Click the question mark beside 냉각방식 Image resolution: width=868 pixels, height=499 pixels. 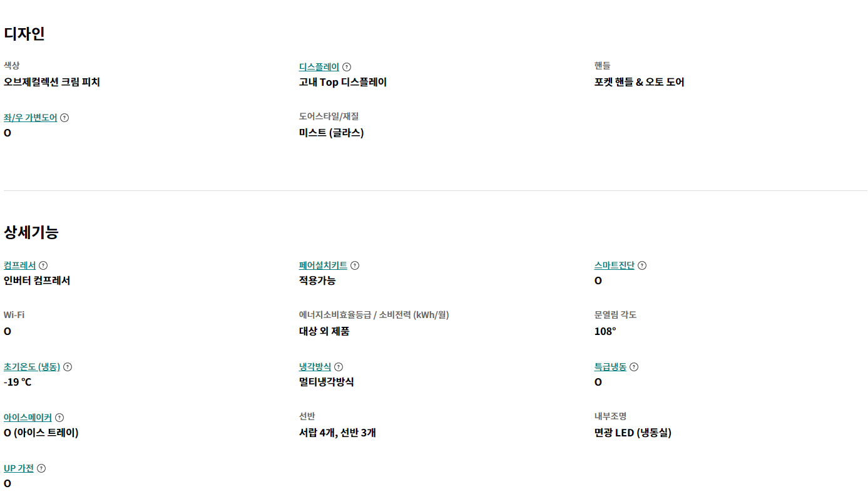pyautogui.click(x=339, y=367)
